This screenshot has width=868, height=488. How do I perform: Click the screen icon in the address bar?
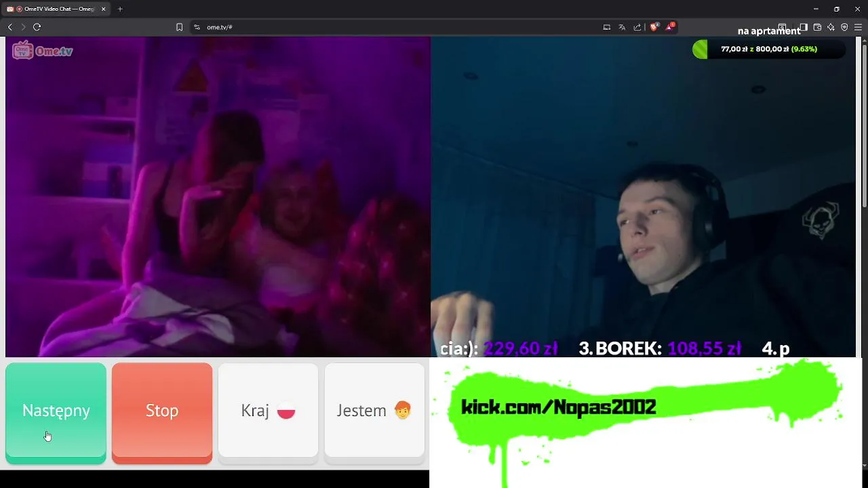click(607, 27)
